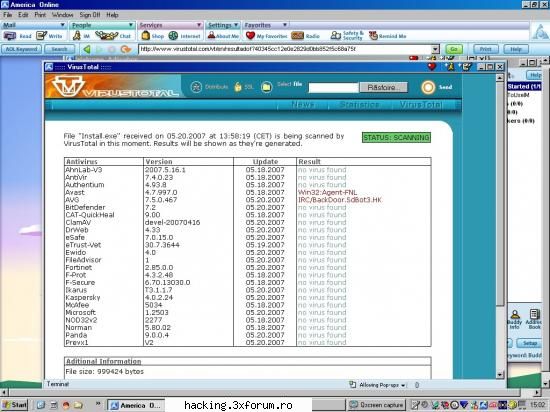Click the system tray clock
This screenshot has width=550, height=412.
tap(538, 405)
